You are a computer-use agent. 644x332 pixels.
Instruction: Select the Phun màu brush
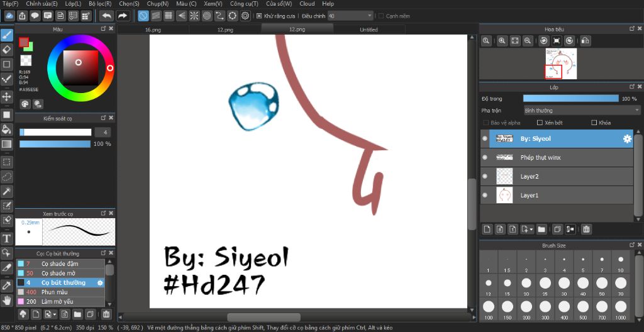[60, 292]
